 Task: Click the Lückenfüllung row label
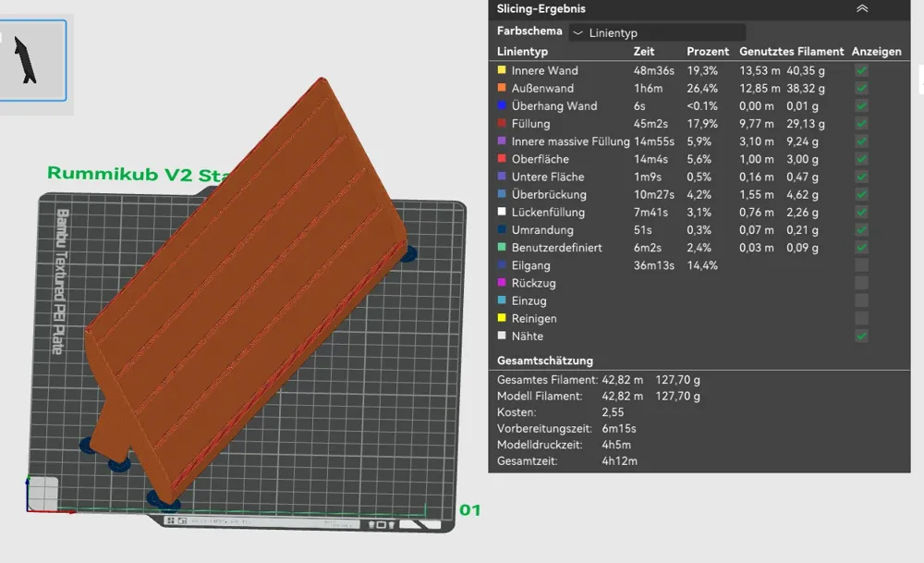548,212
